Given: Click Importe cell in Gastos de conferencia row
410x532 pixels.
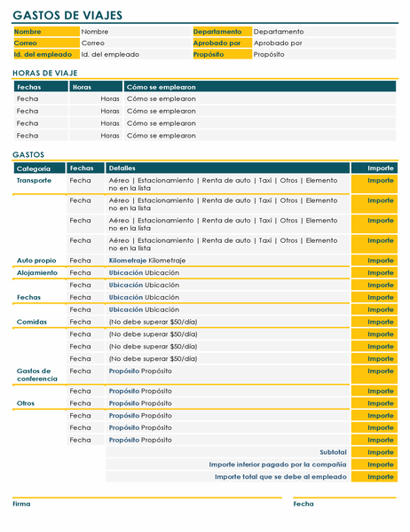Looking at the screenshot, I should [x=374, y=374].
